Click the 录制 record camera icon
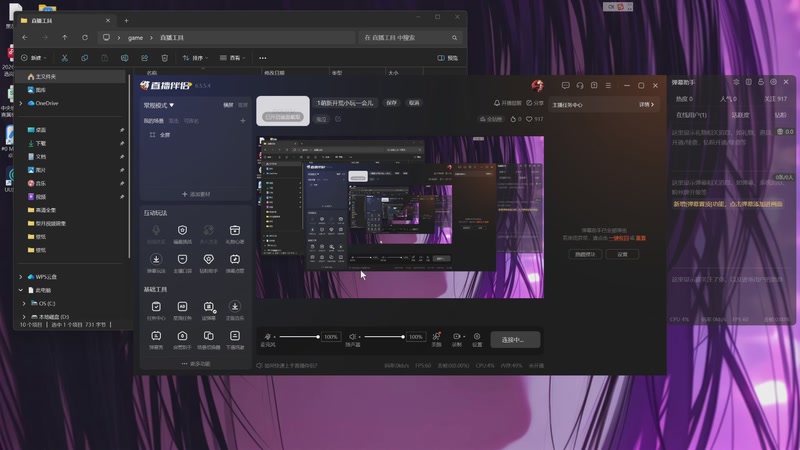The width and height of the screenshot is (800, 450). pyautogui.click(x=457, y=339)
